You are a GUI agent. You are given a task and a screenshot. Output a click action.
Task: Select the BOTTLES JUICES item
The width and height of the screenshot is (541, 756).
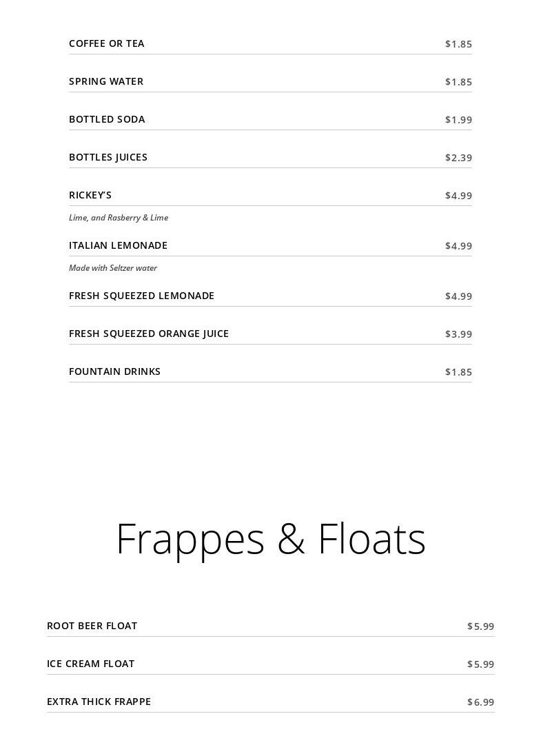tap(108, 157)
